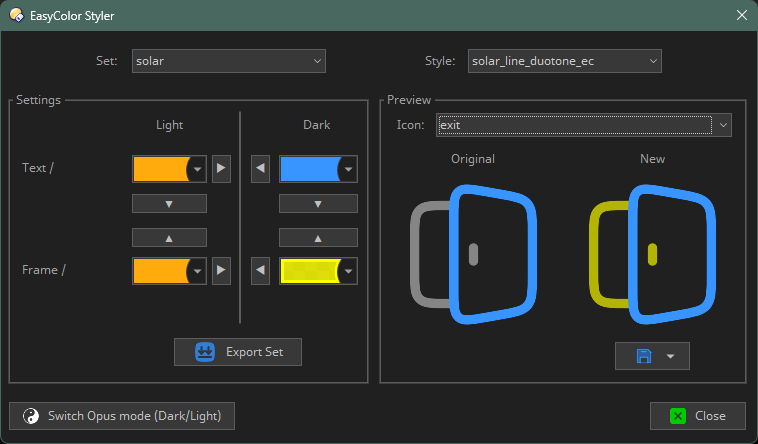Screen dimensions: 758x444
Task: Copy Light Frame color up to Text
Action: click(x=169, y=238)
